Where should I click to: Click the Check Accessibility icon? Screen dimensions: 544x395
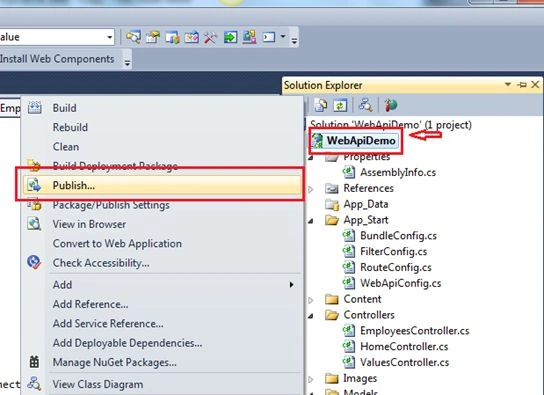34,263
